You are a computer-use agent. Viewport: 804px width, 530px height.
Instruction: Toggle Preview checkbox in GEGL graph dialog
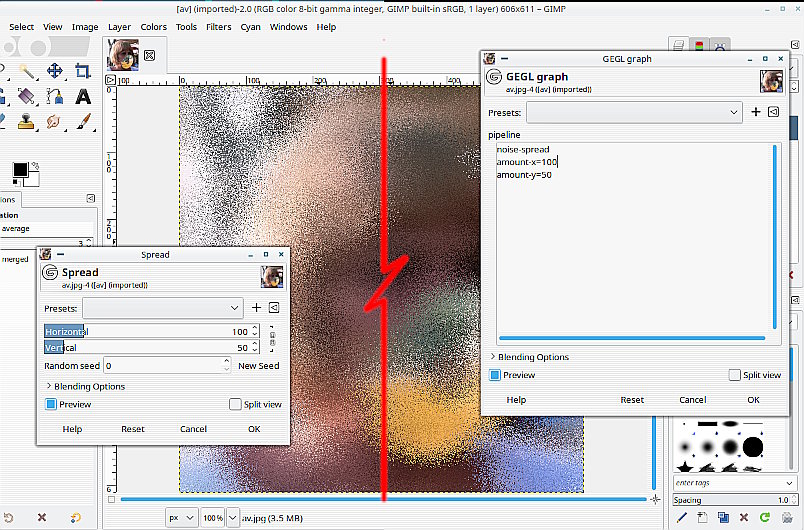494,375
